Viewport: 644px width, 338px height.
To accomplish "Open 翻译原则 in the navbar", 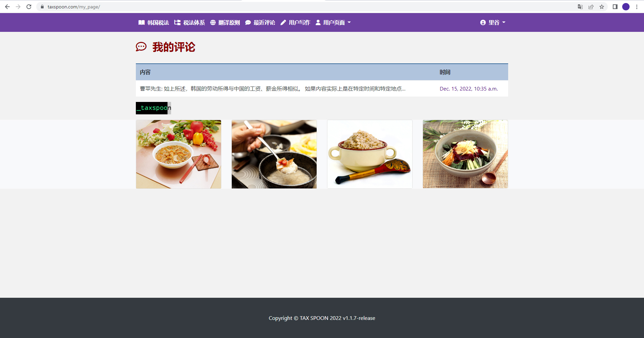I will pyautogui.click(x=225, y=22).
